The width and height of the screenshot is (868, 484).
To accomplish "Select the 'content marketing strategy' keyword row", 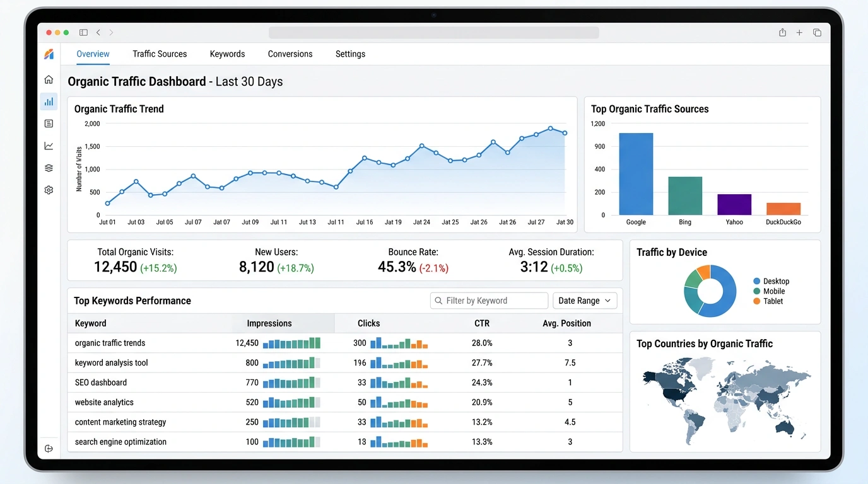I will tap(345, 422).
